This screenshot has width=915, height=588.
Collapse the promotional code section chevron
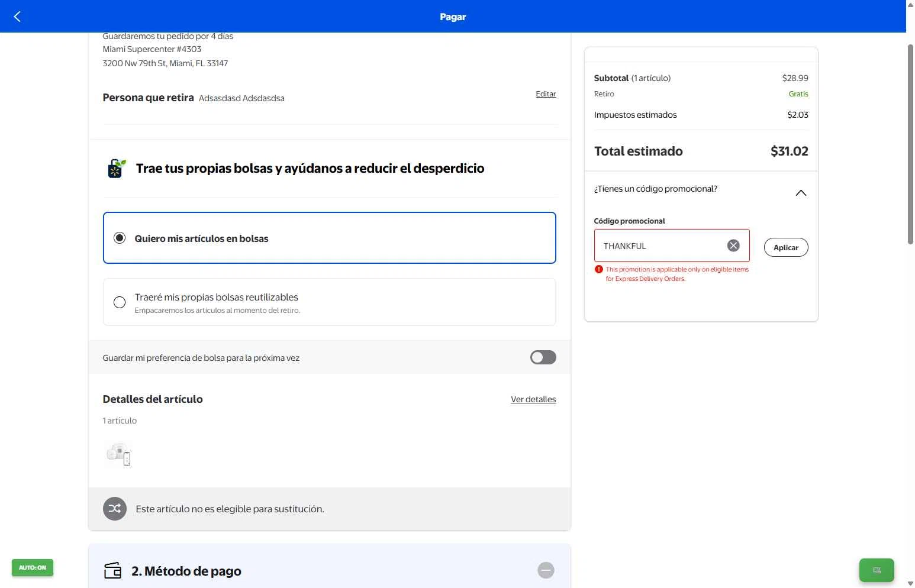click(801, 193)
